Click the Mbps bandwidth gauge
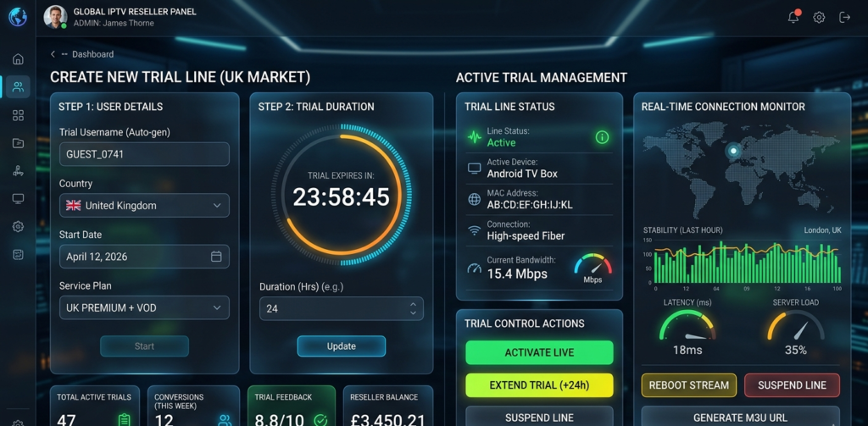 pyautogui.click(x=593, y=268)
